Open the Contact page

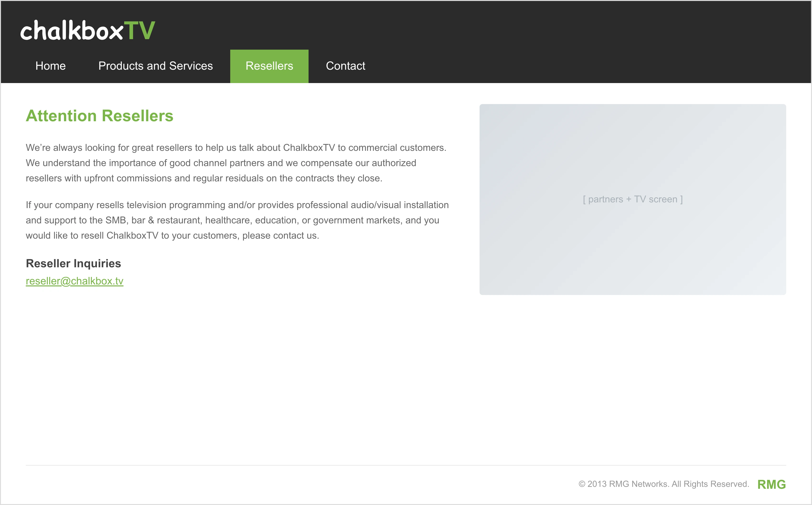click(346, 66)
